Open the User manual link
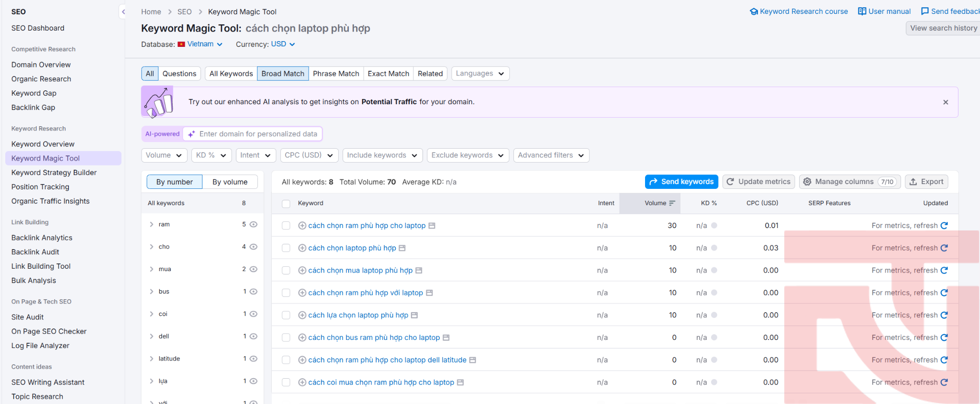The image size is (980, 404). 884,11
